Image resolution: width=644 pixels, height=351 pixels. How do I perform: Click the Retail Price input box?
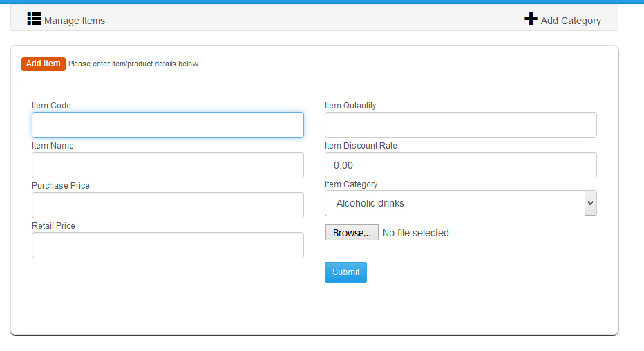(168, 245)
